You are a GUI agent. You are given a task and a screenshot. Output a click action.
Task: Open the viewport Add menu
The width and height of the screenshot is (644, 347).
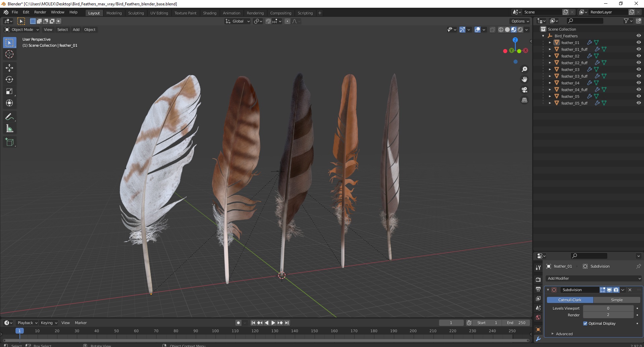click(76, 30)
